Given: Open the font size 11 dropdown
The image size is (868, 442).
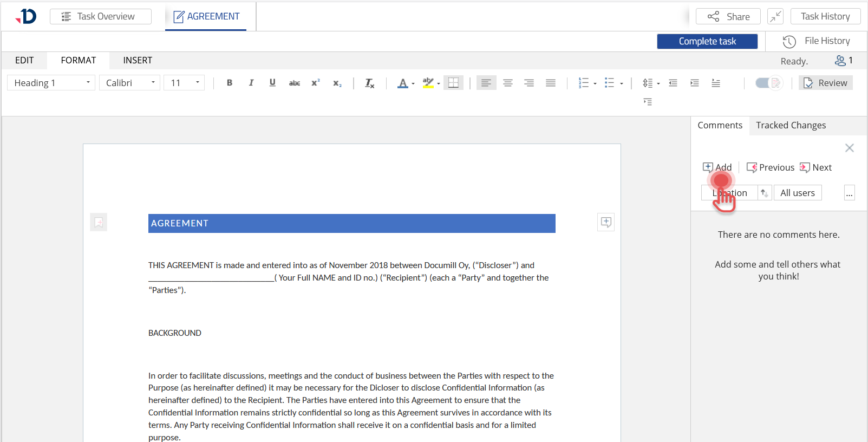Looking at the screenshot, I should (184, 83).
